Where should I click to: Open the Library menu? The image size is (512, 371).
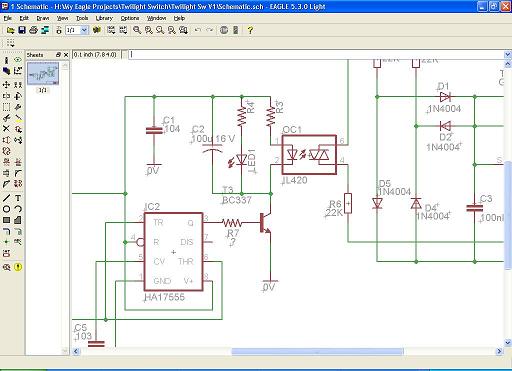pyautogui.click(x=104, y=18)
